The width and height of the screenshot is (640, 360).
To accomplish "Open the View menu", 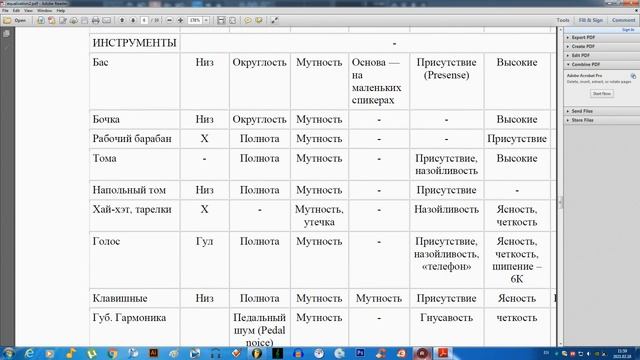I will pyautogui.click(x=28, y=11).
